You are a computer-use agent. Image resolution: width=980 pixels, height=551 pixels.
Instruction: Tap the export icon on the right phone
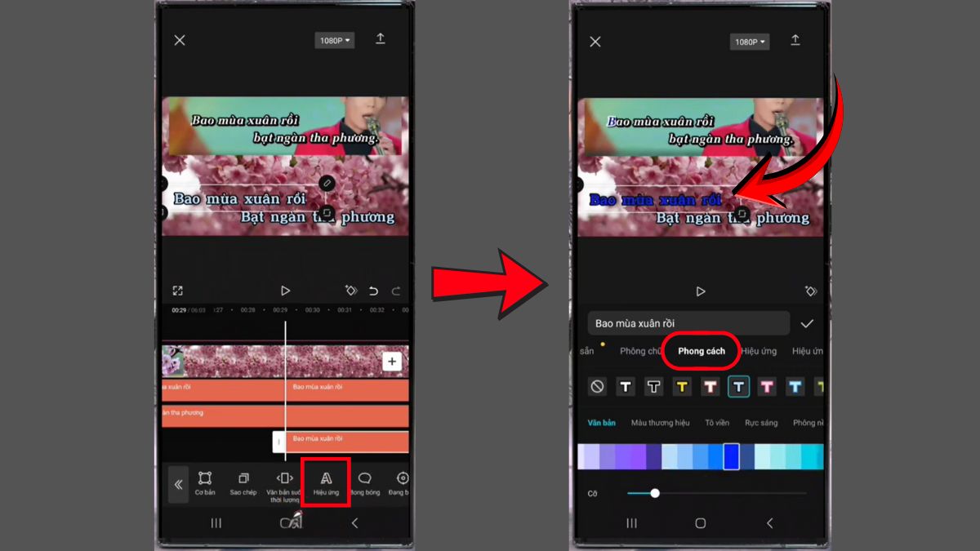795,40
